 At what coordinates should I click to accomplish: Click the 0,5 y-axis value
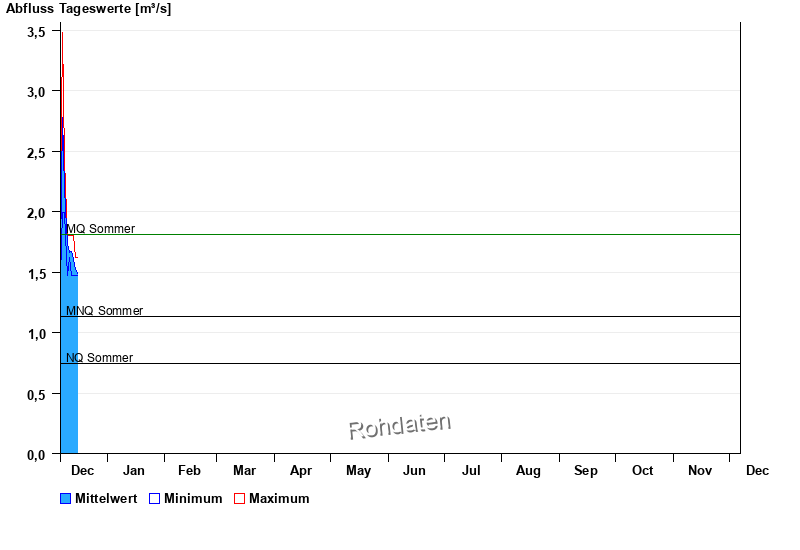point(36,395)
